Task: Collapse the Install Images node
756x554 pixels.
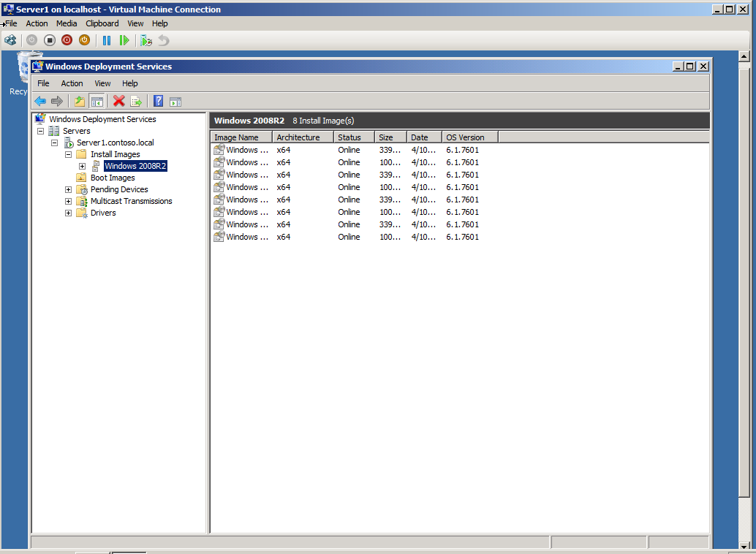Action: 69,154
